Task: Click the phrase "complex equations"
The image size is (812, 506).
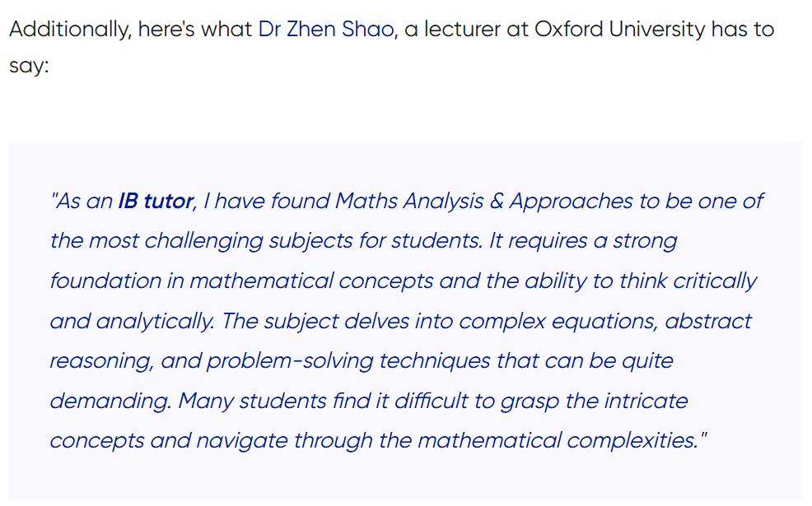Action: 558,321
